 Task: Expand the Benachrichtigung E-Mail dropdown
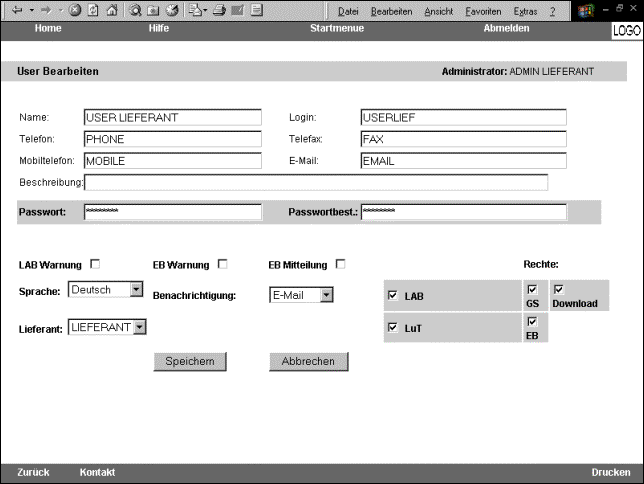(327, 295)
